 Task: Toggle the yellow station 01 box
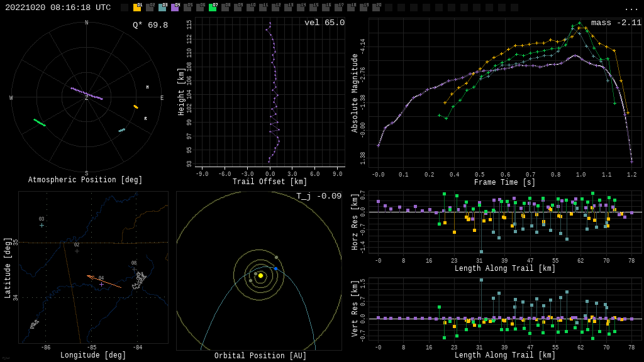point(137,8)
